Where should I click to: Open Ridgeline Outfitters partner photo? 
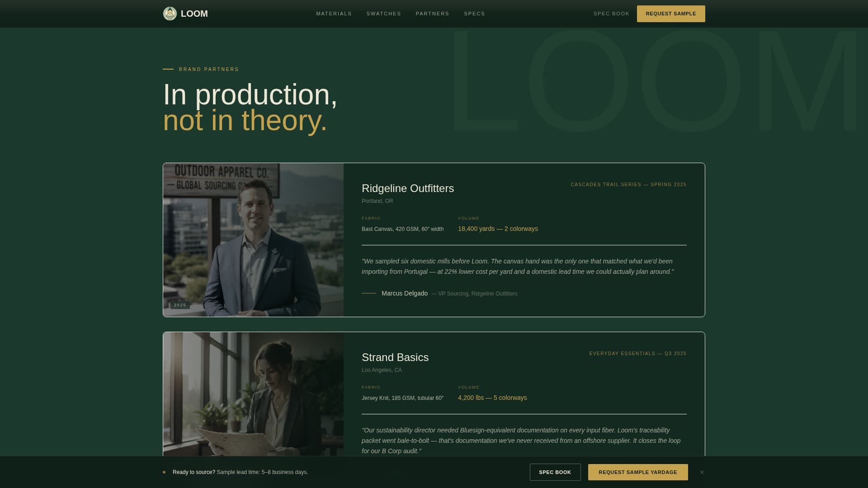[x=253, y=239]
